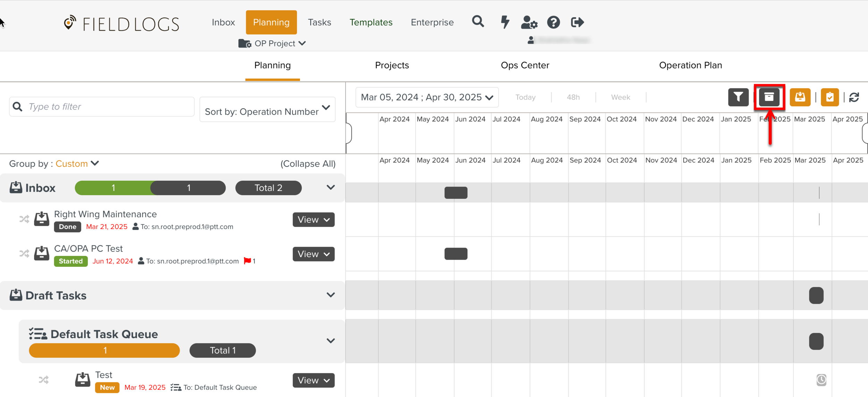Click shuffle icon beside Right Wing Maintenance
Viewport: 868px width, 397px height.
point(24,219)
